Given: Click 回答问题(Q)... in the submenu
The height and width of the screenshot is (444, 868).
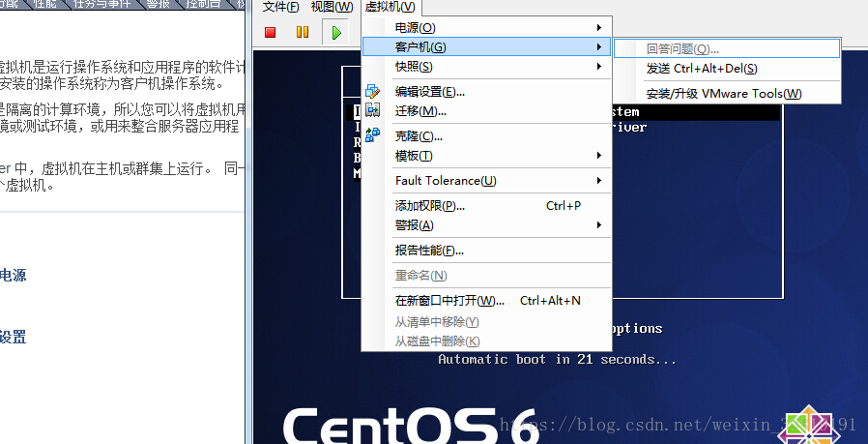Looking at the screenshot, I should 727,48.
